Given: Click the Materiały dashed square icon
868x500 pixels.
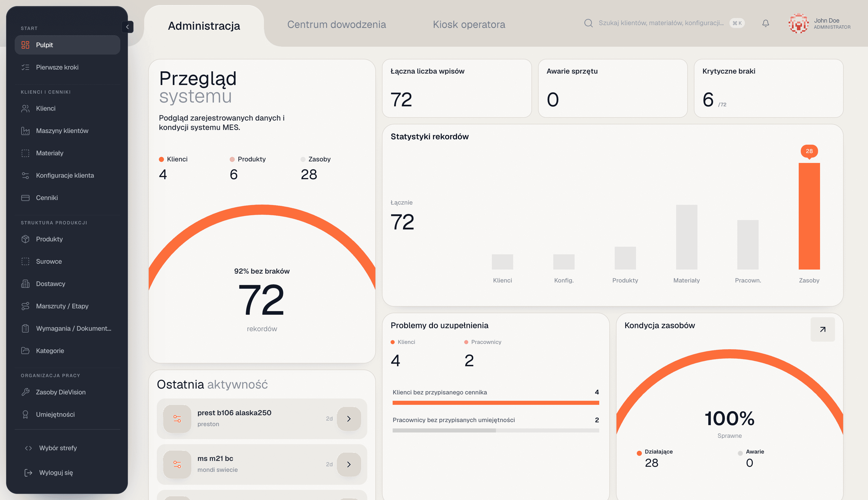Looking at the screenshot, I should (25, 153).
